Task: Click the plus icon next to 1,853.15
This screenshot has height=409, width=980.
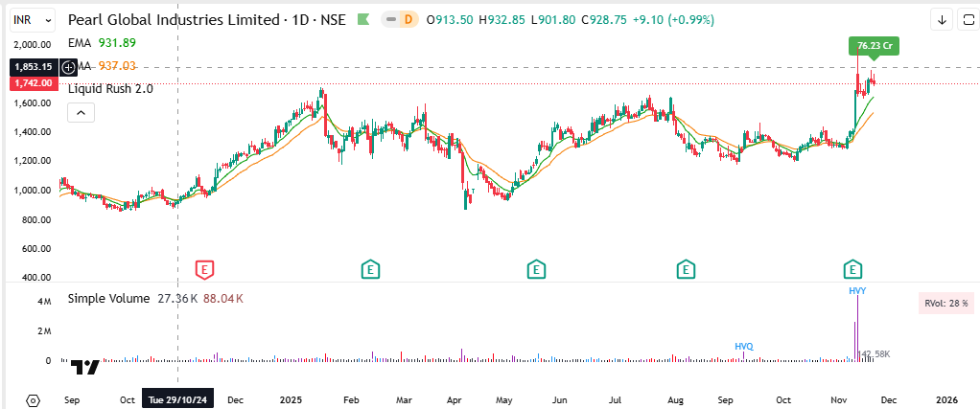Action: 68,66
